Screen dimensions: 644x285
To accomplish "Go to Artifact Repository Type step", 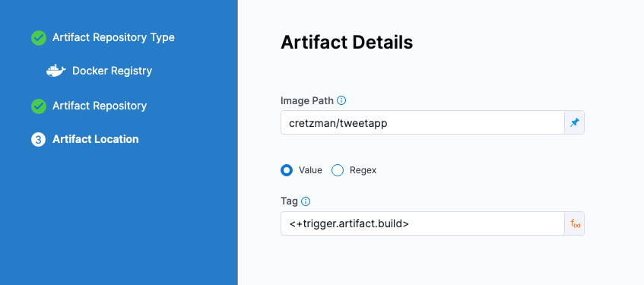I will [113, 37].
